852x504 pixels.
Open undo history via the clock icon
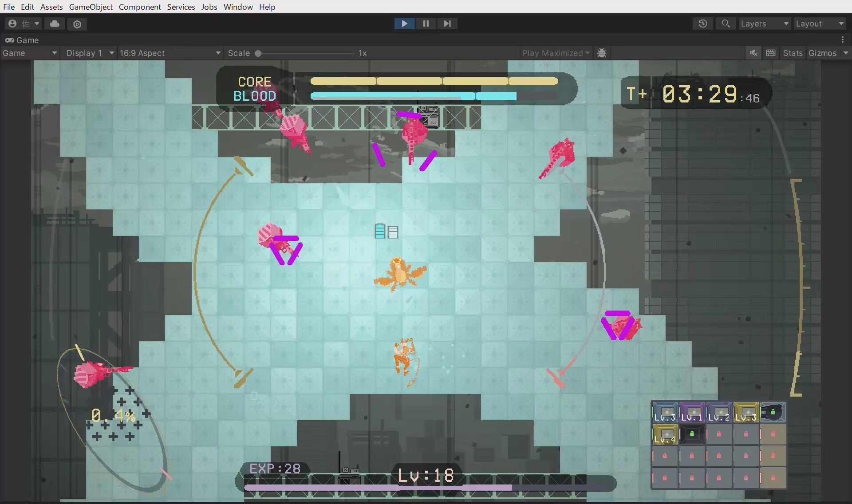tap(703, 24)
